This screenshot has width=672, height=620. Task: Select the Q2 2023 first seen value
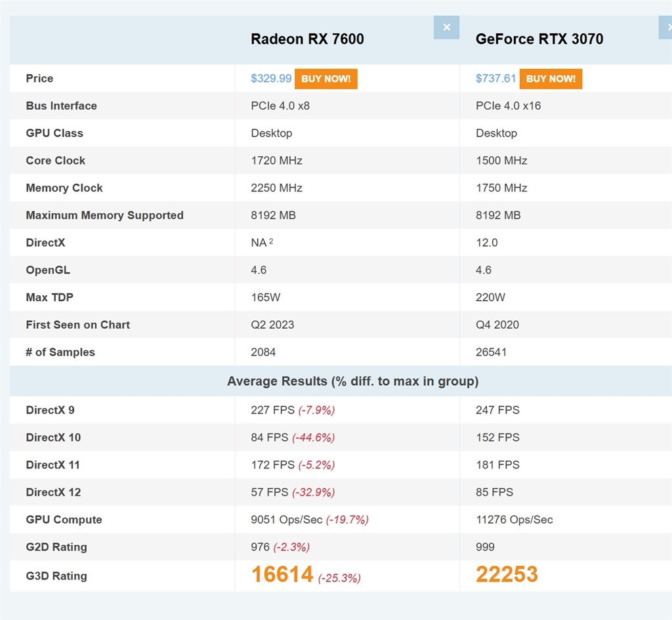[x=272, y=325]
